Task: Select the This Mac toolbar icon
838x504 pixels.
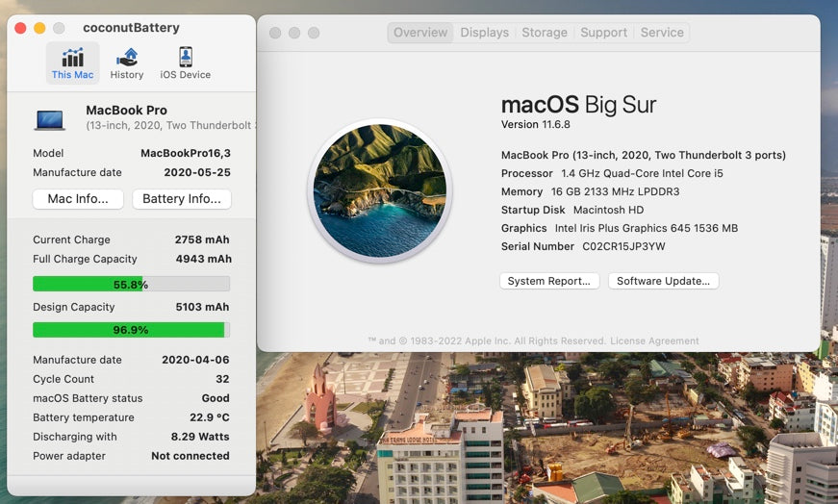Action: (x=72, y=63)
